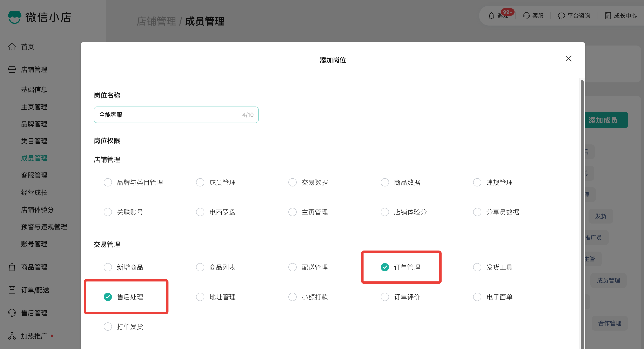Click the 售后管理 headset icon in sidebar
644x349 pixels.
12,313
